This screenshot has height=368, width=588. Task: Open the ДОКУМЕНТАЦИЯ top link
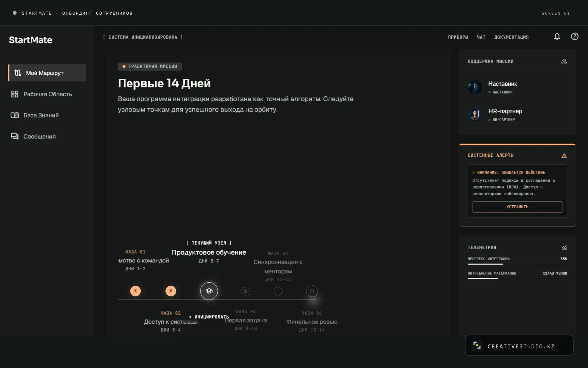(x=511, y=37)
